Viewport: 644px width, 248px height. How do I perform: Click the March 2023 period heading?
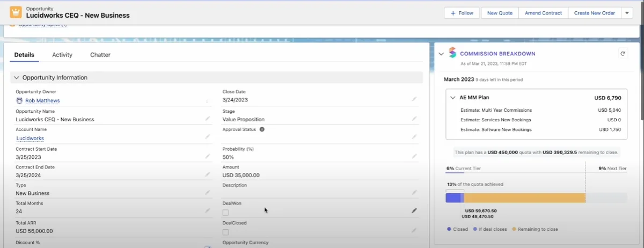coord(459,79)
